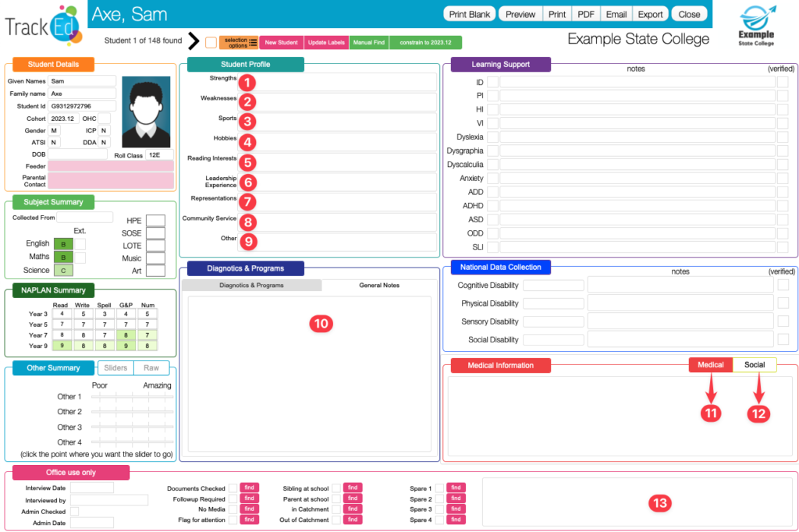The height and width of the screenshot is (532, 799).
Task: Open the Social tab in Medical Information
Action: point(754,365)
